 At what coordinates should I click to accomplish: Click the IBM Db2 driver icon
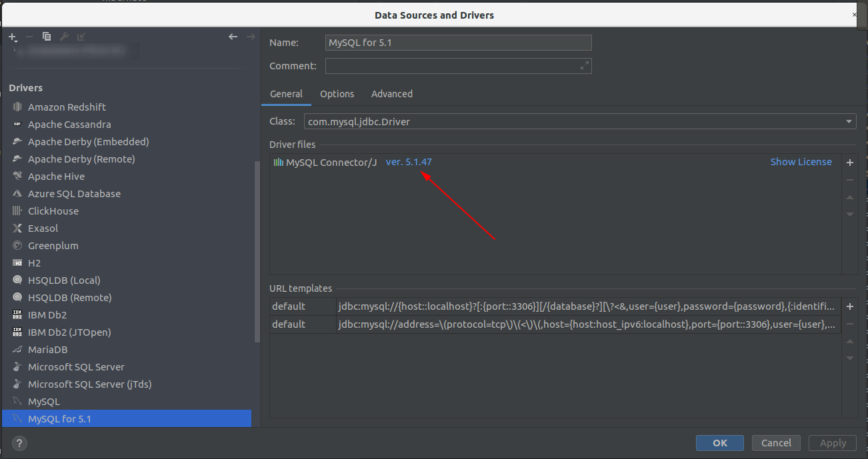(17, 314)
